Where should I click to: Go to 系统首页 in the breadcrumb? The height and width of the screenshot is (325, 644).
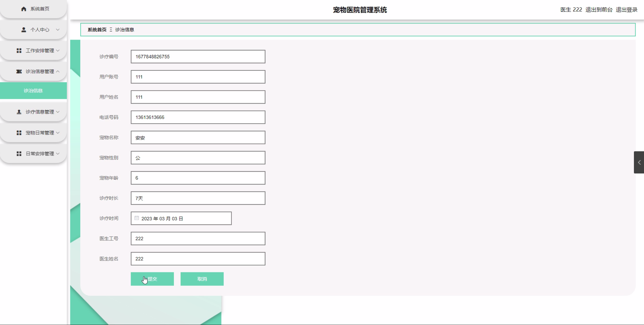97,30
